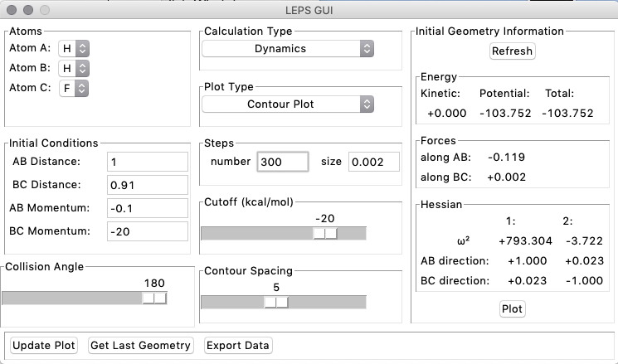The image size is (618, 364).
Task: Focus the AB Momentum field
Action: (147, 208)
